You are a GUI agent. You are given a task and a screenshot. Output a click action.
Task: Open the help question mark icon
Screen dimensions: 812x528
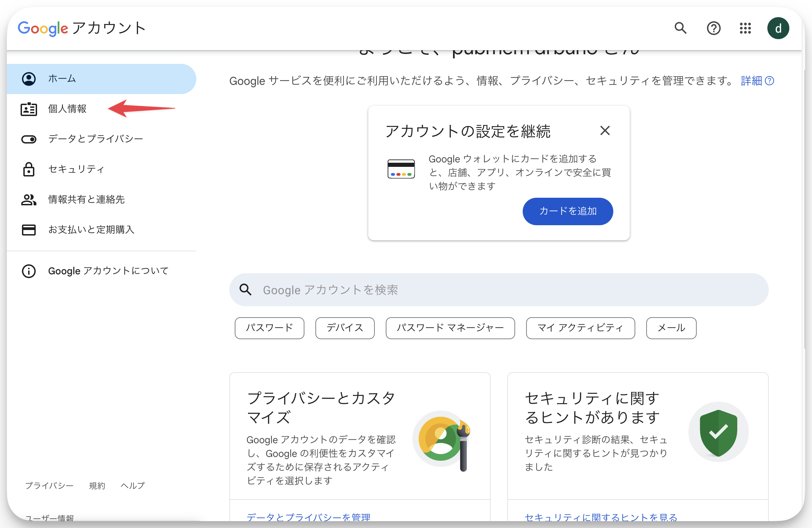(x=714, y=28)
